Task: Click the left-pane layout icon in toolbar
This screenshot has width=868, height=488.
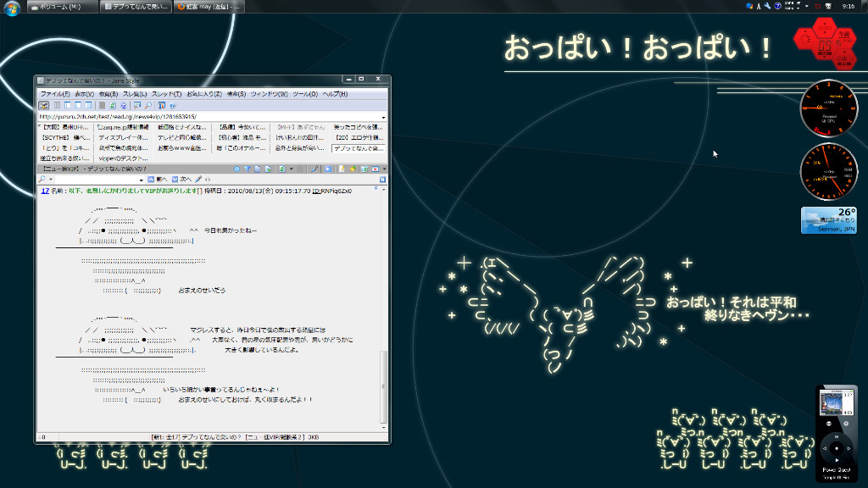Action: [68, 105]
